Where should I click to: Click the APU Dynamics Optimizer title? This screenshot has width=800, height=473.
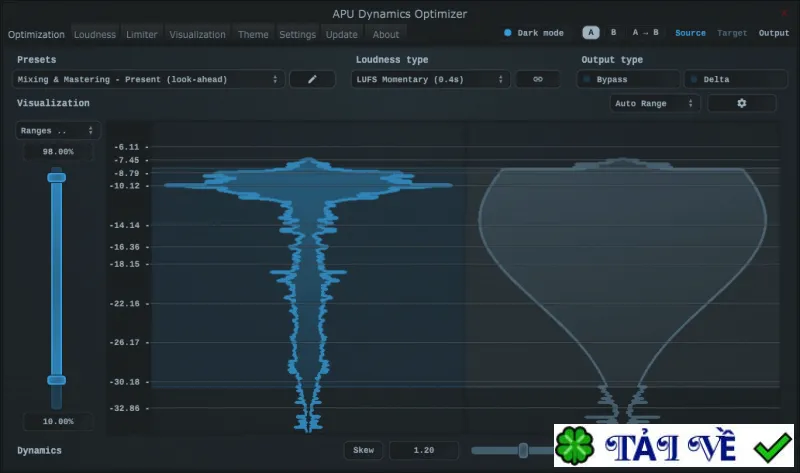[399, 14]
